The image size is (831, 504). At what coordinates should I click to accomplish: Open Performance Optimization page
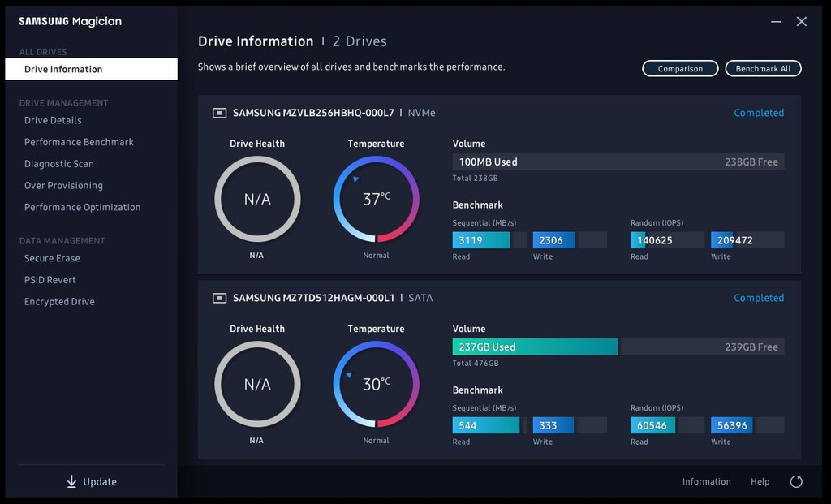[82, 207]
